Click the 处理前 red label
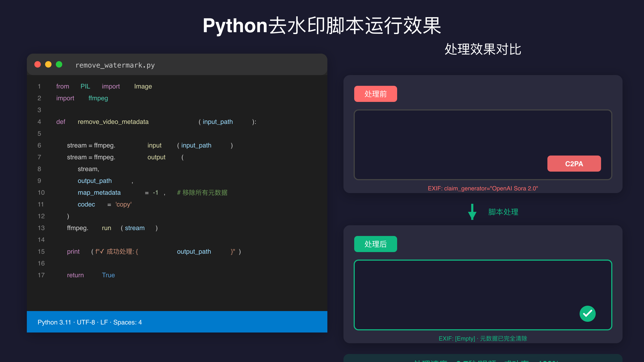The width and height of the screenshot is (644, 362). click(375, 94)
